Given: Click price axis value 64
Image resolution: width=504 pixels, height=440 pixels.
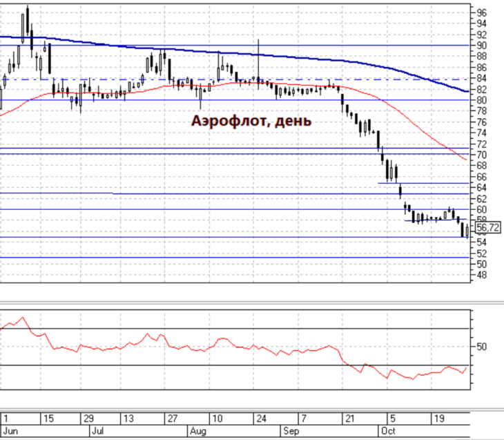Looking at the screenshot, I should coord(481,188).
